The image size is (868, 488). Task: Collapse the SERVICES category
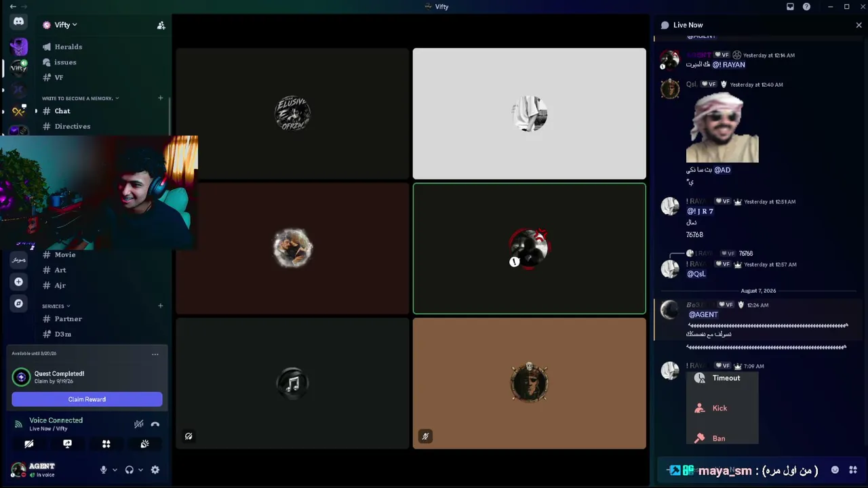(x=56, y=306)
